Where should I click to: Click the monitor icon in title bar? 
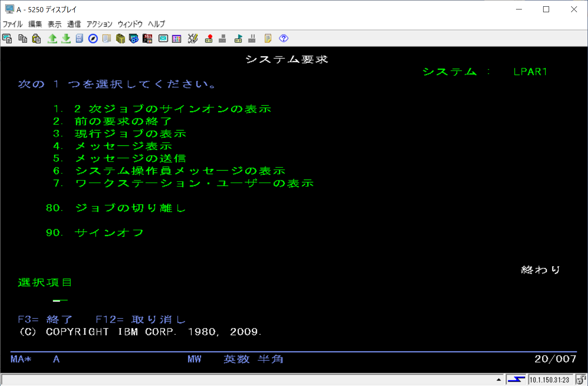click(x=9, y=9)
